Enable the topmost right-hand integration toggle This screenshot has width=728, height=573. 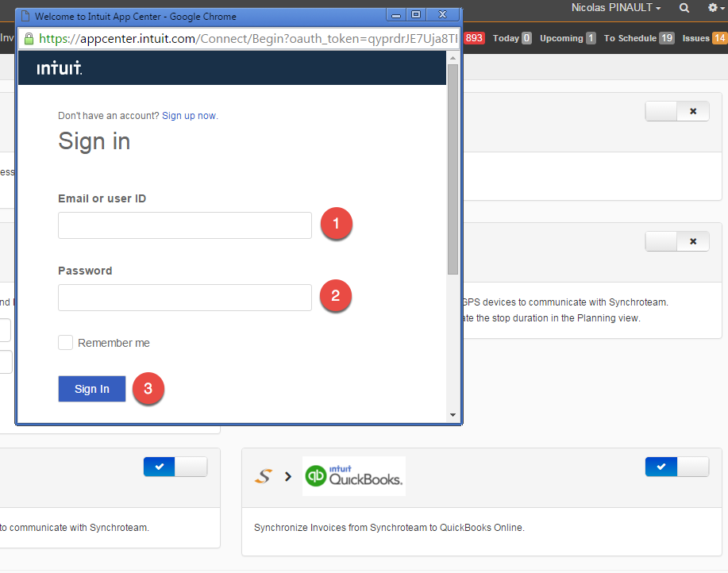click(677, 111)
